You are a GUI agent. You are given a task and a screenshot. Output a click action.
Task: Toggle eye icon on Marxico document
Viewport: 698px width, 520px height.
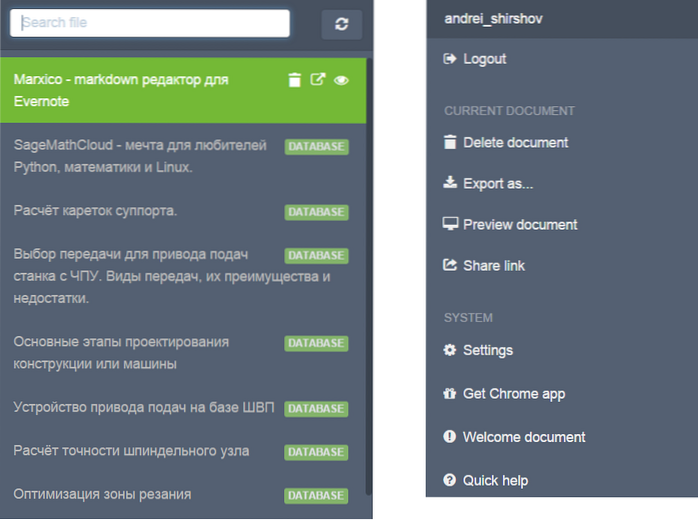point(341,80)
